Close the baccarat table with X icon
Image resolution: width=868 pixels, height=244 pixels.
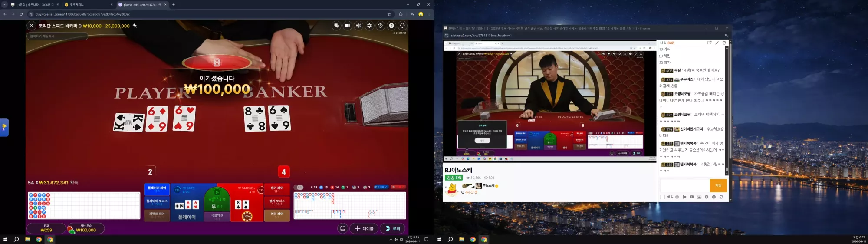pos(31,26)
